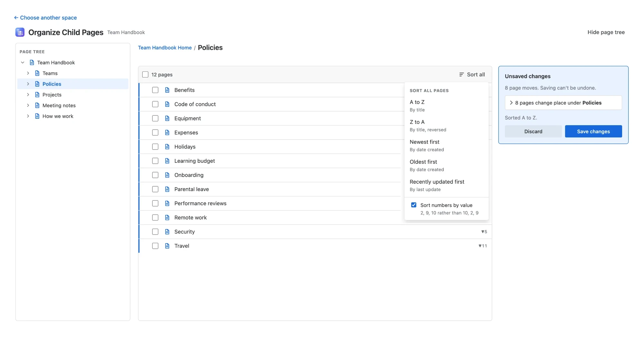Viewport: 644px width, 350px height.
Task: Choose Newest first sort option
Action: [446, 145]
